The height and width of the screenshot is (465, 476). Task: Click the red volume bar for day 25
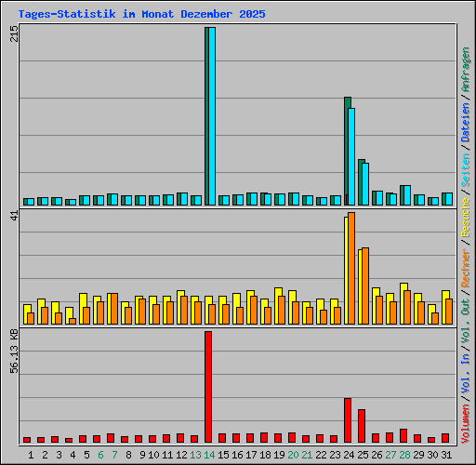click(362, 426)
